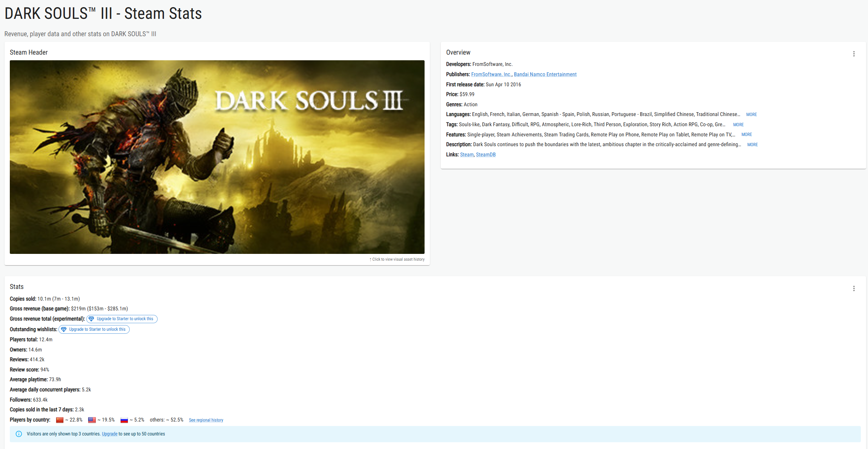The image size is (868, 449).
Task: Click First release date Sun Apr 10 2016
Action: click(503, 84)
